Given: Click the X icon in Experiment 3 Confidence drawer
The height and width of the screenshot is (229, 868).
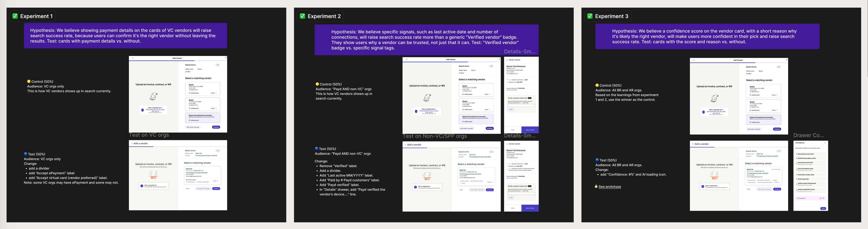Looking at the screenshot, I should (825, 143).
